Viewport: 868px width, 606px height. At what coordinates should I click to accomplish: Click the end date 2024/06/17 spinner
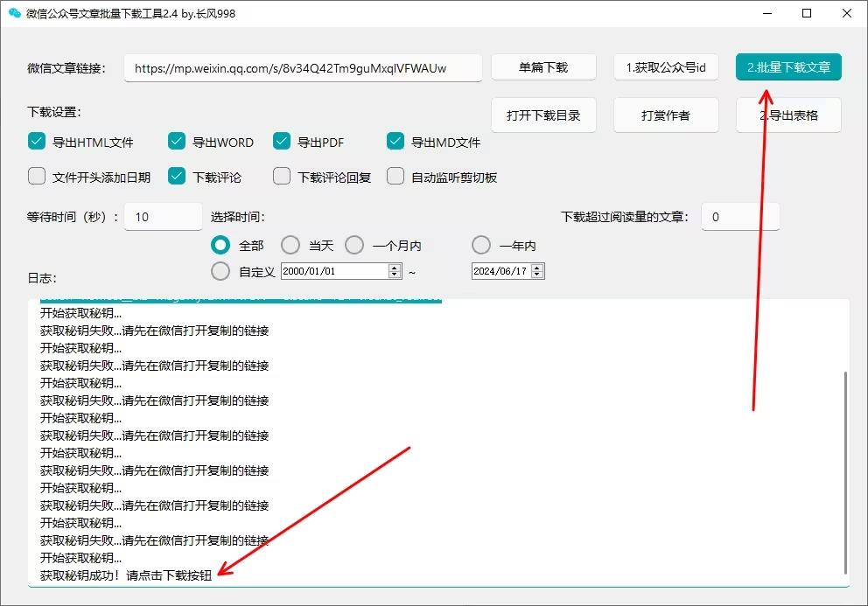[537, 271]
